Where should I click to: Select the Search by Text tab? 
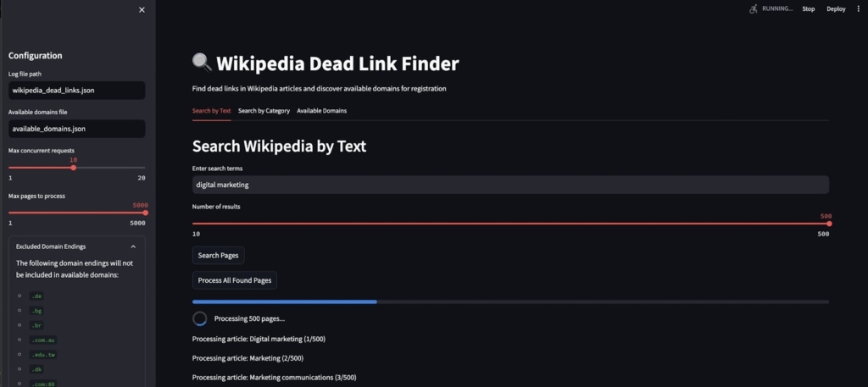click(211, 111)
